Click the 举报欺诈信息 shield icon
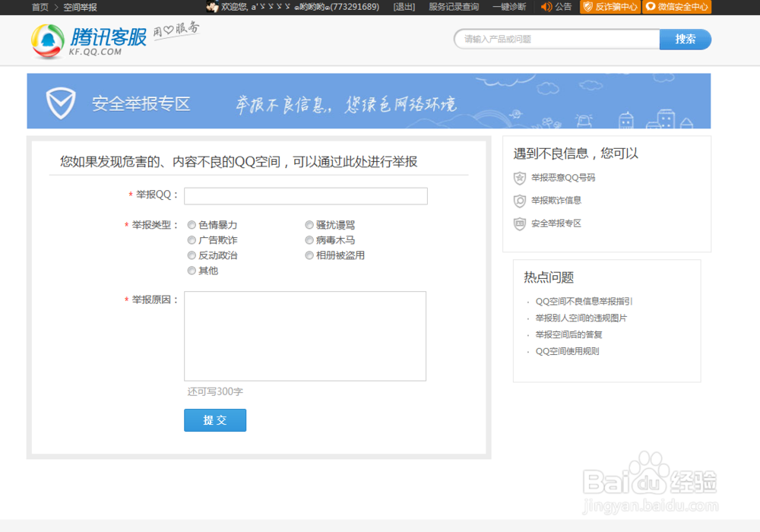Viewport: 760px width, 532px height. pyautogui.click(x=519, y=201)
